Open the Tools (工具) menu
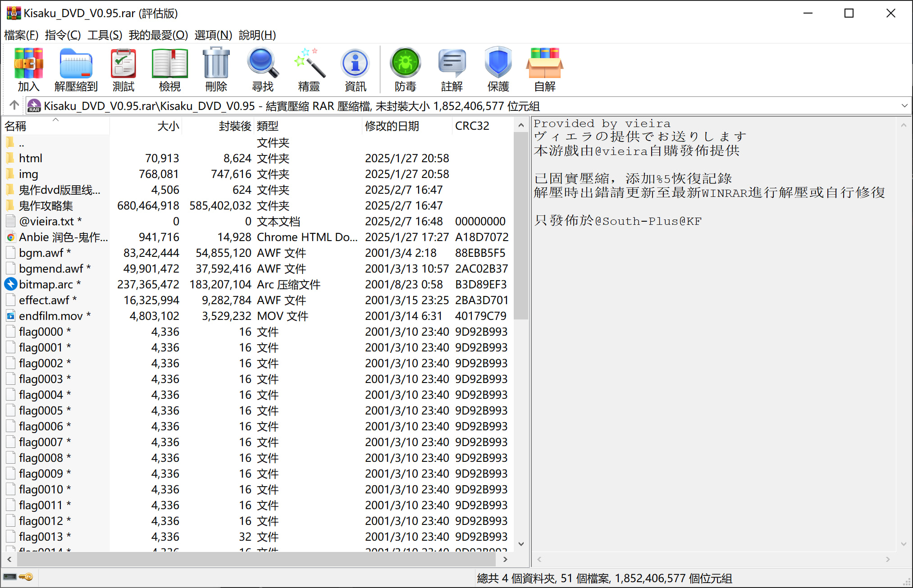Viewport: 913px width, 588px height. [105, 35]
